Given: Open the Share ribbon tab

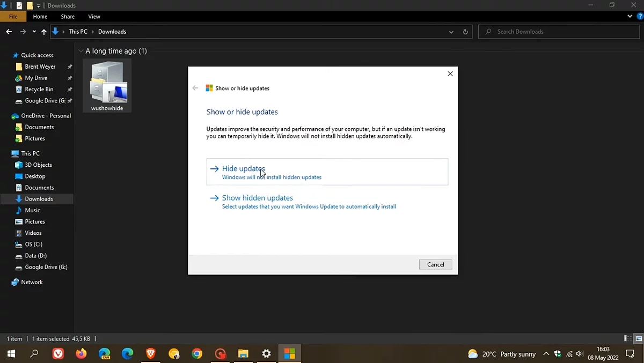Looking at the screenshot, I should coord(68,17).
